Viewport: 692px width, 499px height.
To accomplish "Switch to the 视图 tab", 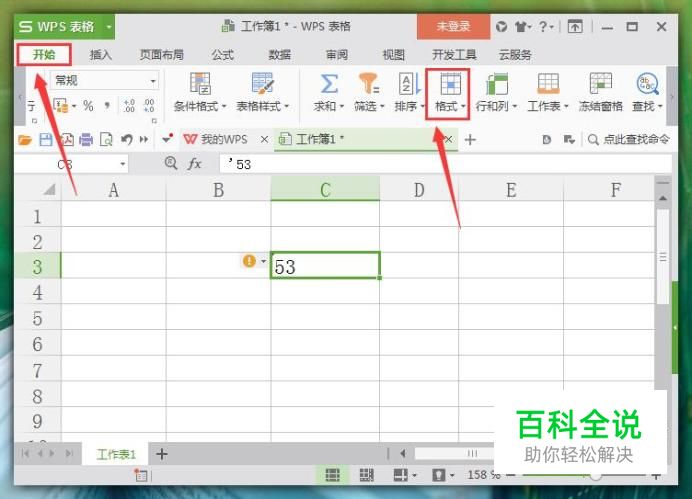I will [394, 55].
